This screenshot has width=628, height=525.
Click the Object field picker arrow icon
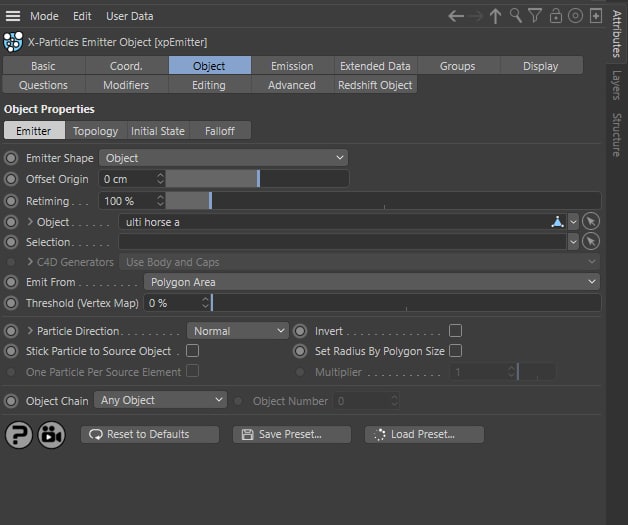click(591, 221)
